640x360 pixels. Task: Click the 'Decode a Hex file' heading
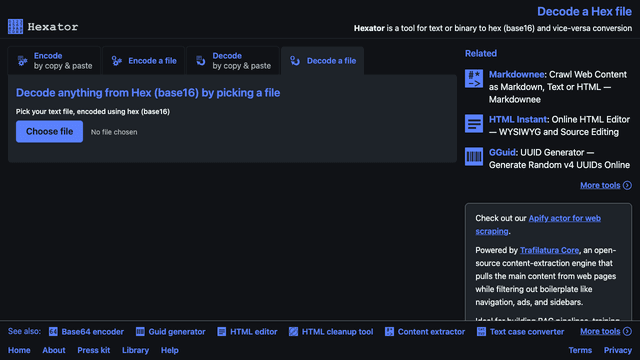[584, 11]
